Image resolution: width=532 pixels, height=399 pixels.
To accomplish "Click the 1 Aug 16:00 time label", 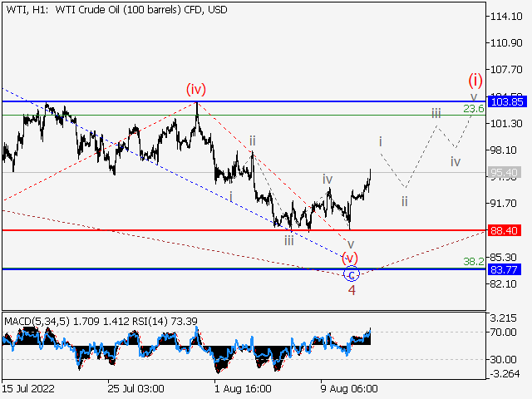I will (243, 388).
